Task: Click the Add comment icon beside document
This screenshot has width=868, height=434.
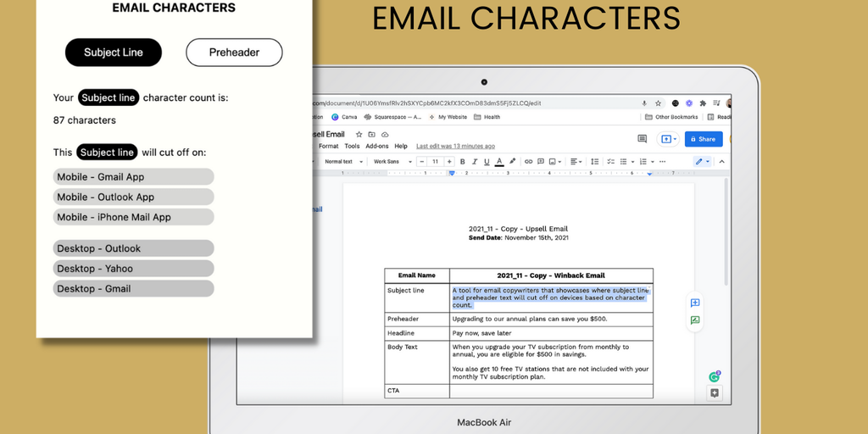Action: point(695,303)
